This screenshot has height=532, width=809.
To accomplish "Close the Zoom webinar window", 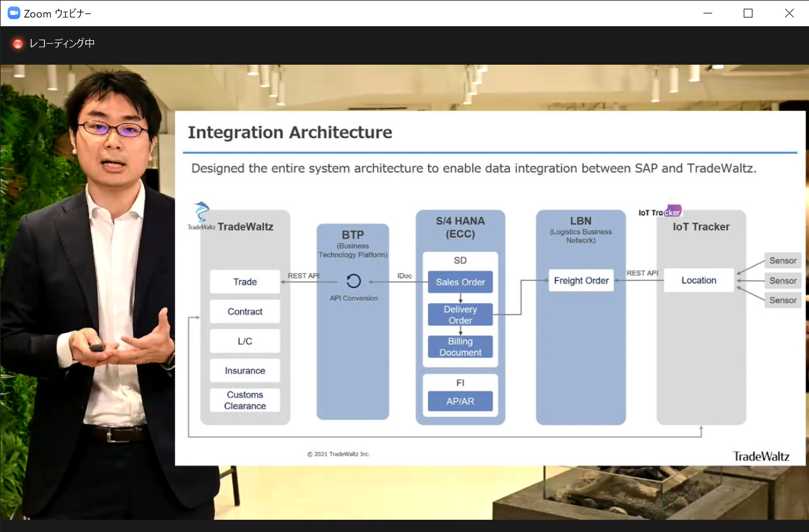I will tap(789, 13).
